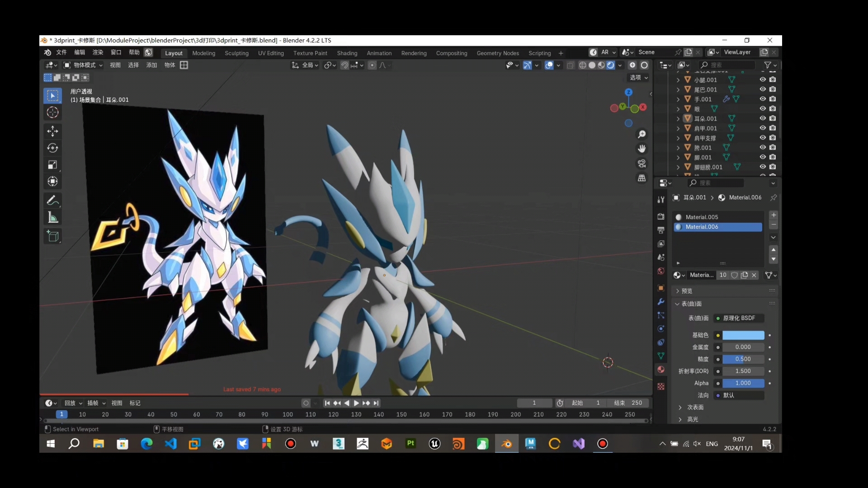Open the 添加 menu in viewport header

[x=151, y=65]
